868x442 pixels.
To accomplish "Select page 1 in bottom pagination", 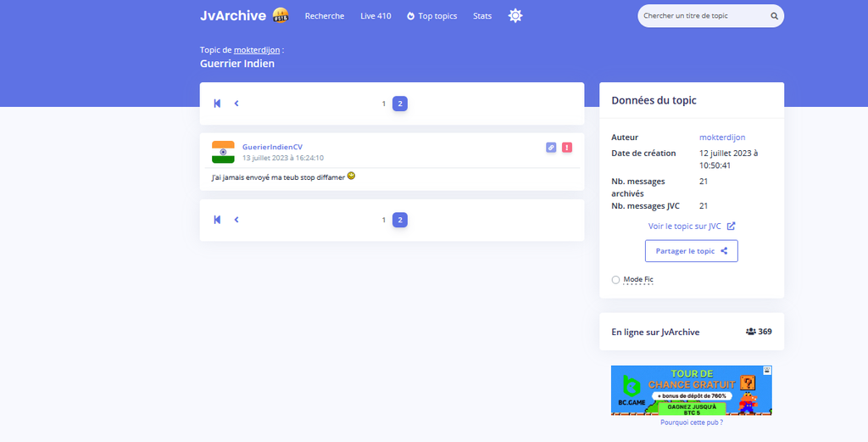I will coord(384,220).
